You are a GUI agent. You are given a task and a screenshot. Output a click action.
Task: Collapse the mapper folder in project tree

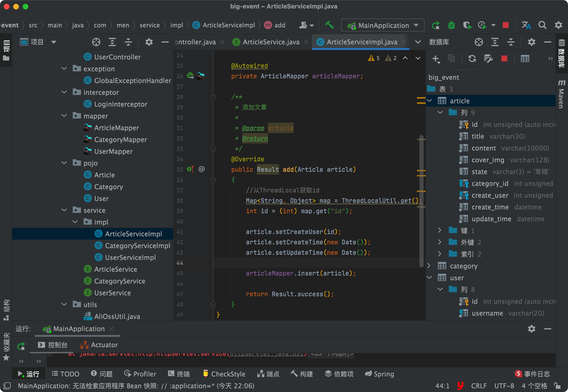(64, 116)
